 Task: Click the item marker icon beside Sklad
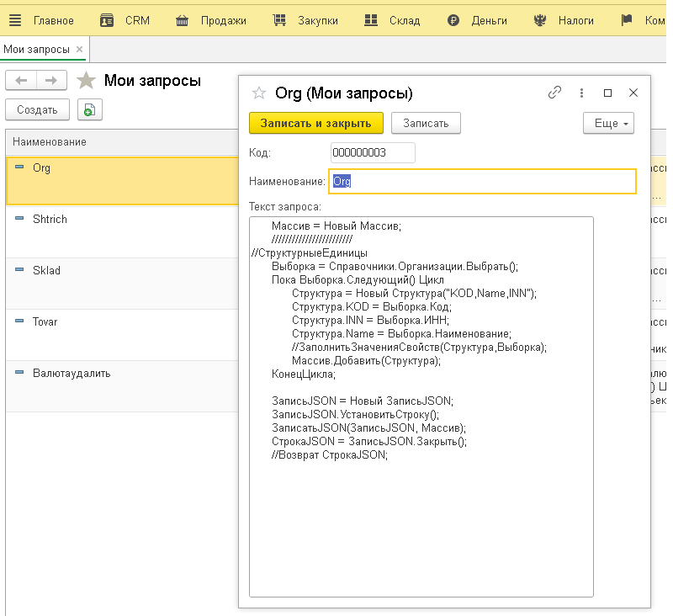19,269
